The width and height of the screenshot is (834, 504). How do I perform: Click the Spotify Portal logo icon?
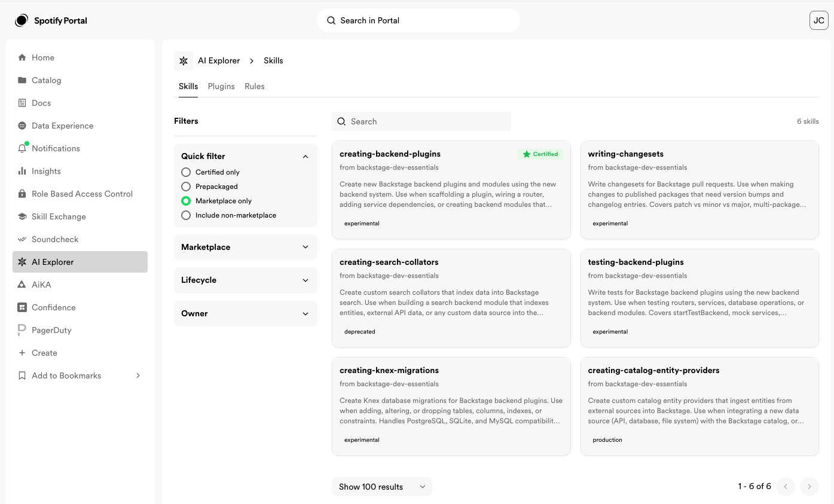pos(22,20)
